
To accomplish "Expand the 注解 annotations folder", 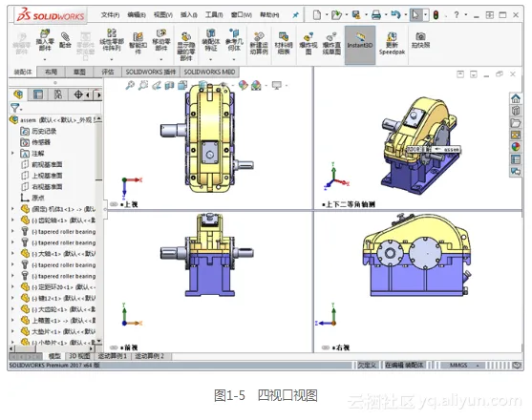I will (12, 154).
